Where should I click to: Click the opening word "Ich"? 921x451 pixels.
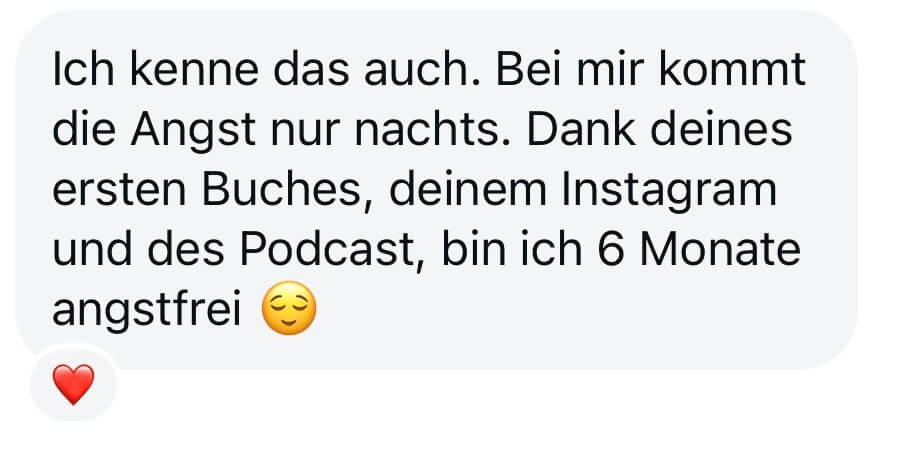(82, 69)
